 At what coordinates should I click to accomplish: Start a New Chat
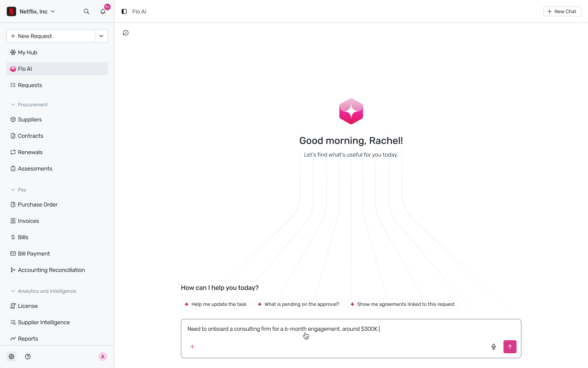(x=562, y=11)
